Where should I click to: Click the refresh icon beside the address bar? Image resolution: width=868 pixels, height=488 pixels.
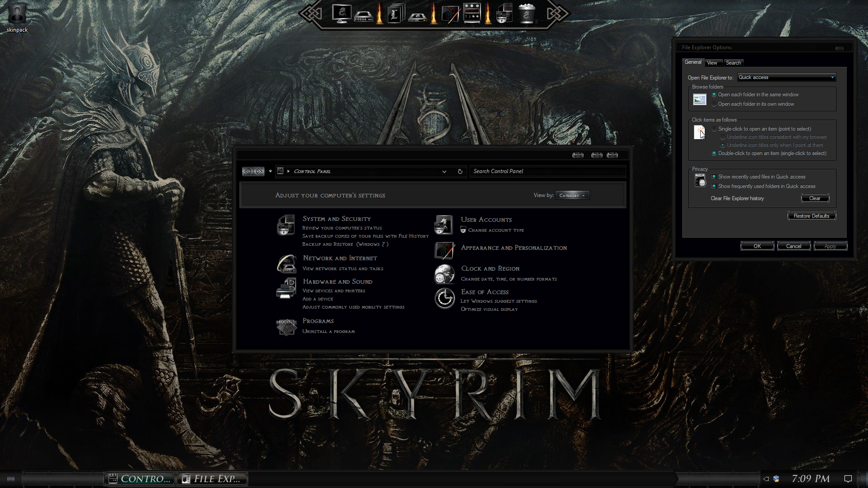click(x=460, y=171)
